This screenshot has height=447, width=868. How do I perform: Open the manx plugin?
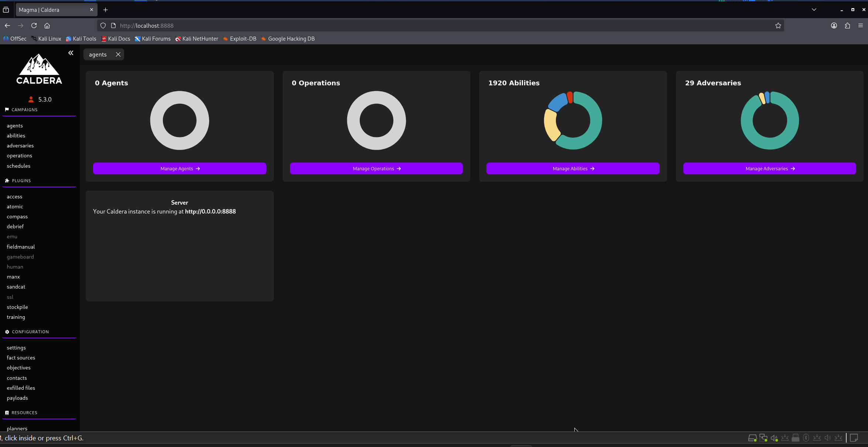pos(13,277)
